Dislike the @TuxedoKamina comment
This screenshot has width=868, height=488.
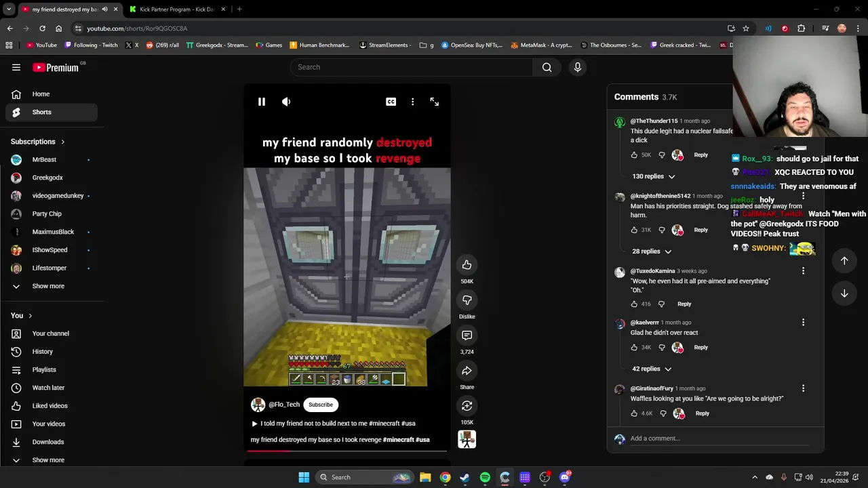pyautogui.click(x=662, y=304)
